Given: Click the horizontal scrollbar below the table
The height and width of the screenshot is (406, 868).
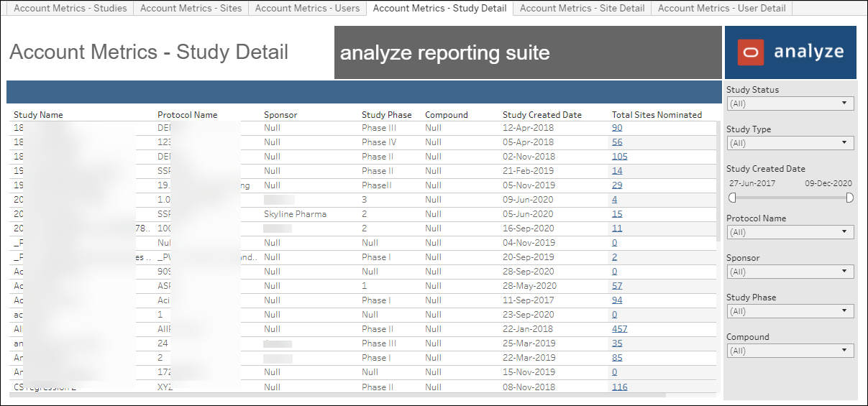Looking at the screenshot, I should pyautogui.click(x=338, y=395).
